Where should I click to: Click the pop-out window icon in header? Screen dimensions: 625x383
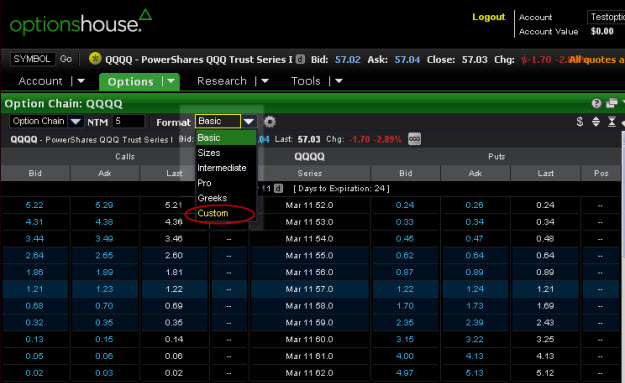[611, 103]
